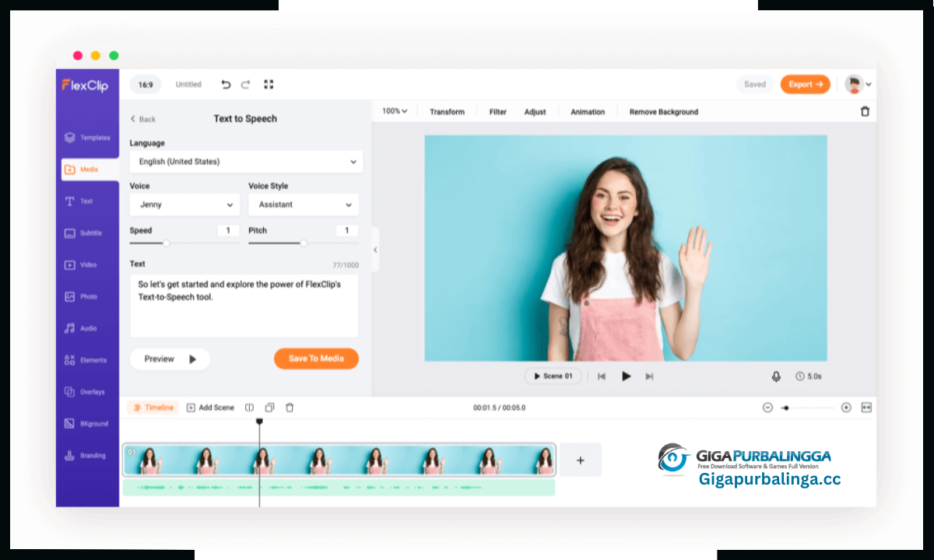Open the Templates sidebar section
The width and height of the screenshot is (934, 560).
(x=87, y=138)
